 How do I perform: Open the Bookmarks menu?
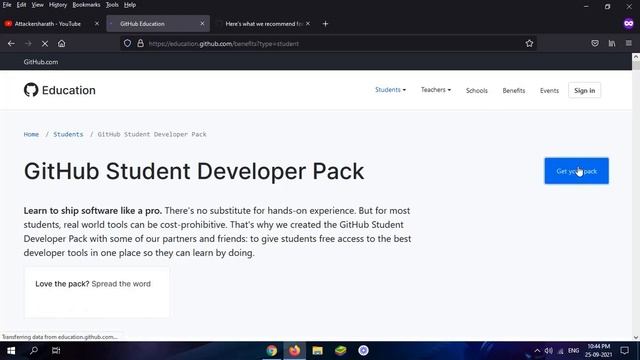point(86,5)
